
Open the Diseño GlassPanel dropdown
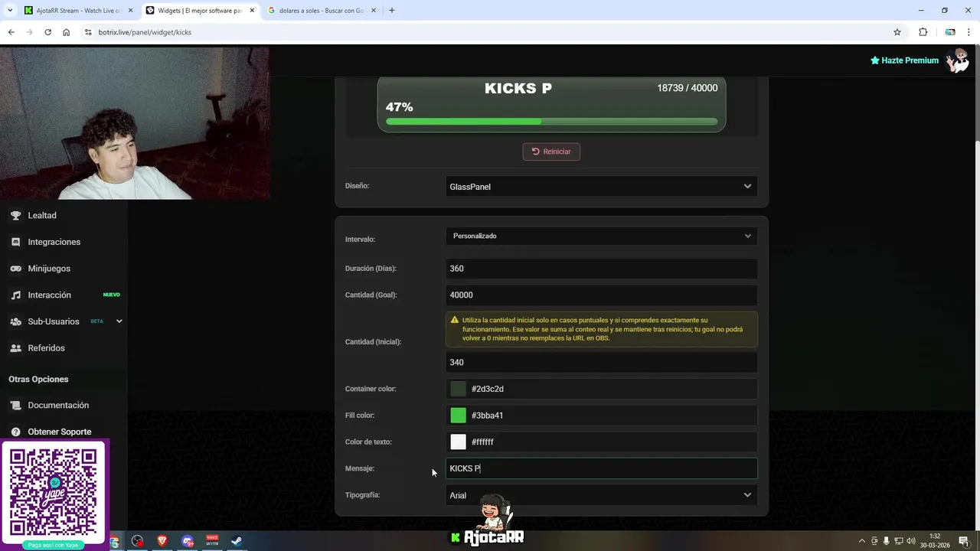(601, 187)
